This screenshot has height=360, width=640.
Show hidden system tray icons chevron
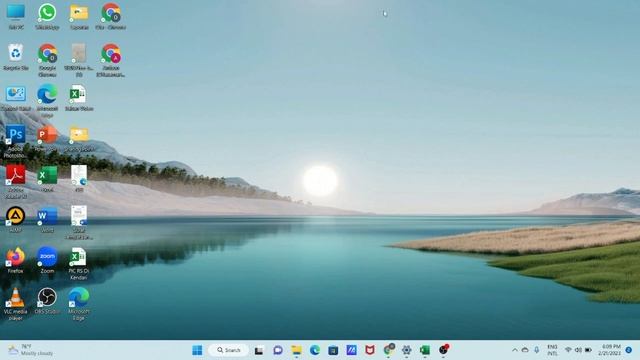pos(515,350)
